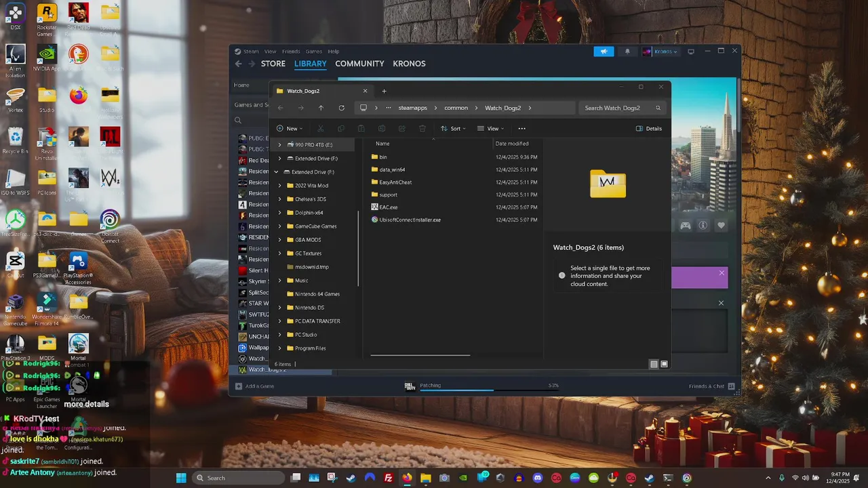Viewport: 868px width, 488px height.
Task: Click common in the address breadcrumb
Action: click(x=456, y=108)
